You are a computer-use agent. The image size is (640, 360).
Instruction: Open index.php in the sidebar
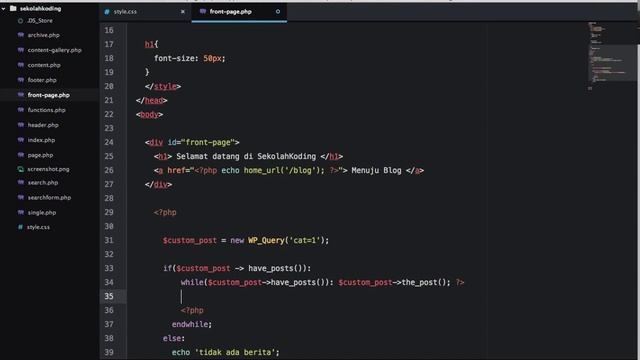point(41,140)
